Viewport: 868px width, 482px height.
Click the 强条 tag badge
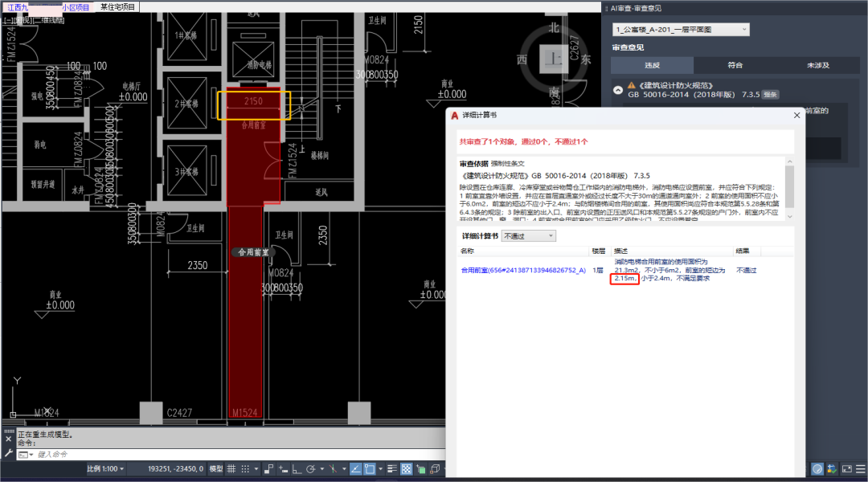pyautogui.click(x=770, y=95)
